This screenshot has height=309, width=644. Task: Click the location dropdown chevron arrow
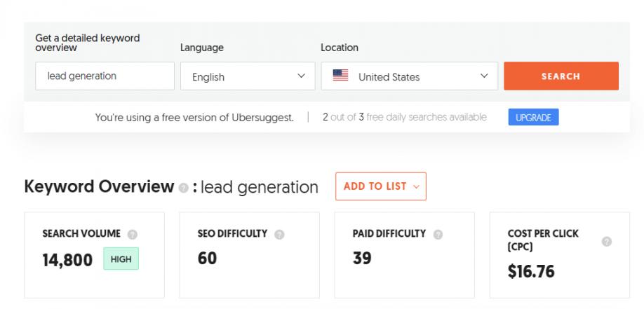484,76
